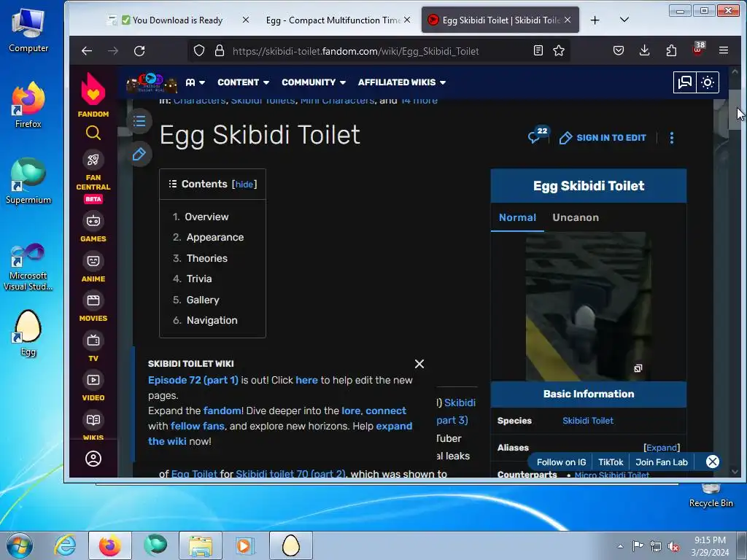Jump to Appearance in contents

coord(215,237)
